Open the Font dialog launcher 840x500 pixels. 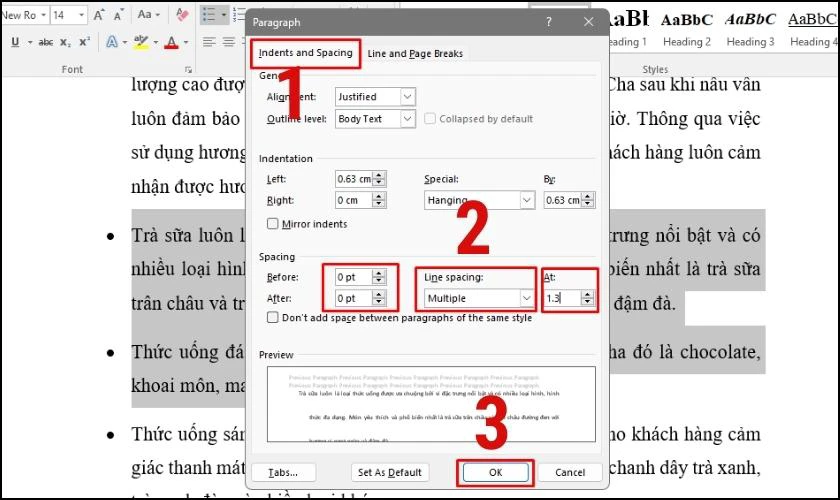pyautogui.click(x=188, y=70)
